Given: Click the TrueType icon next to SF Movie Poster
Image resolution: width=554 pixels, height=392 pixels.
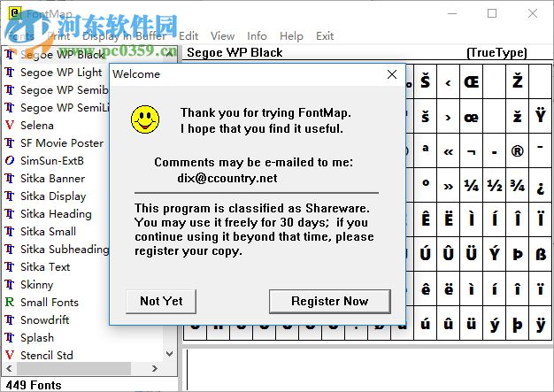Looking at the screenshot, I should pos(10,143).
